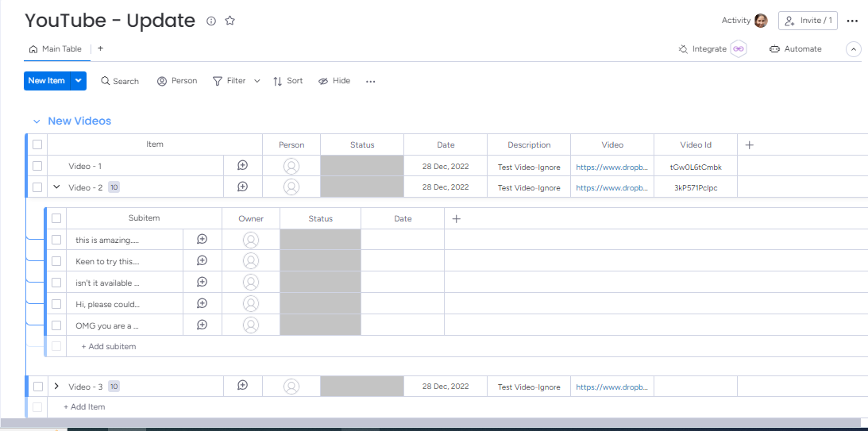Viewport: 868px width, 431px height.
Task: Add a new column to subitems table
Action: point(456,219)
